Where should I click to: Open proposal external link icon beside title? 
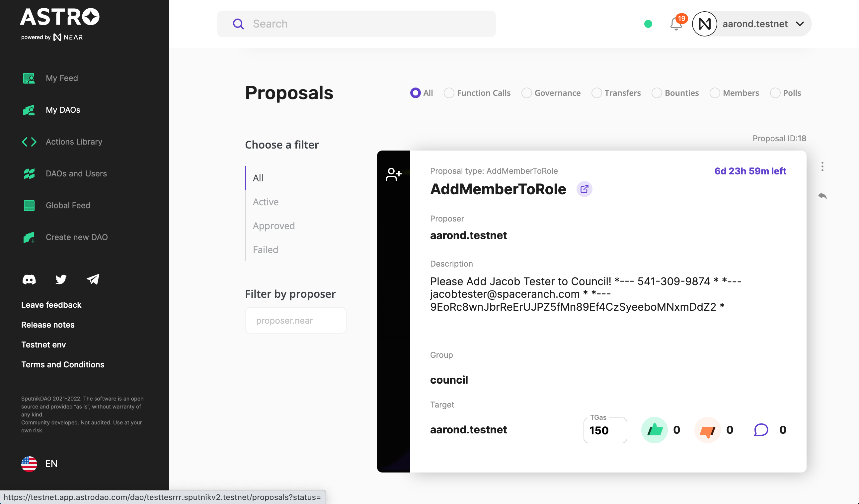click(584, 189)
